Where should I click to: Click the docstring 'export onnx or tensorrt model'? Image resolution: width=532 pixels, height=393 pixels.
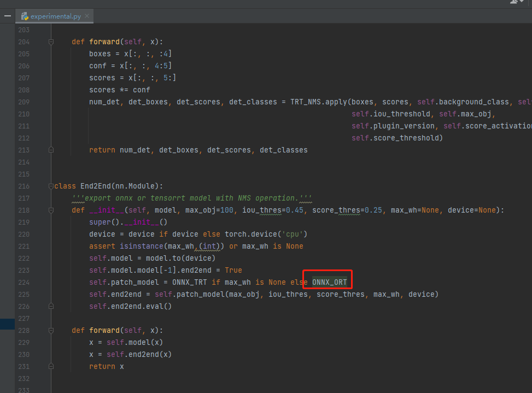coord(192,198)
